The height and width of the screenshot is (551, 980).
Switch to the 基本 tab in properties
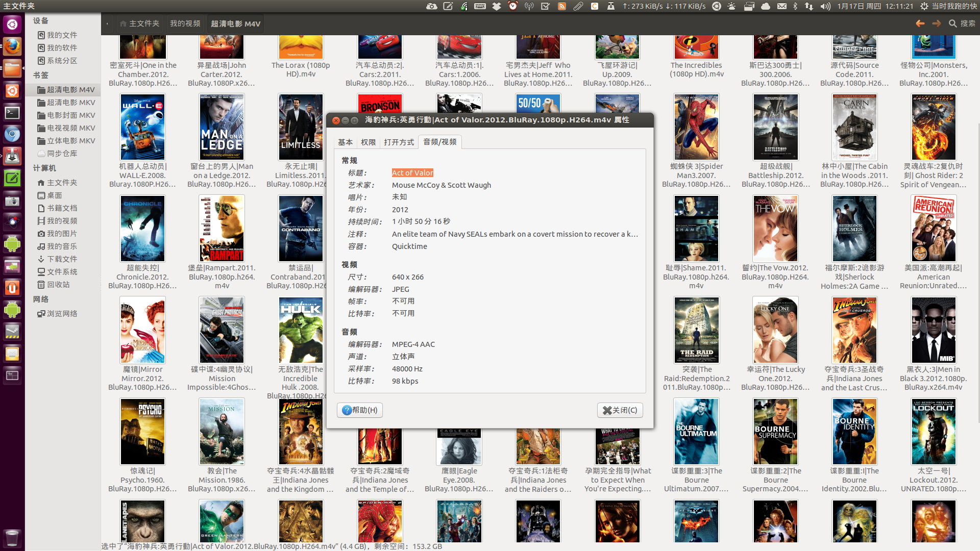coord(345,142)
